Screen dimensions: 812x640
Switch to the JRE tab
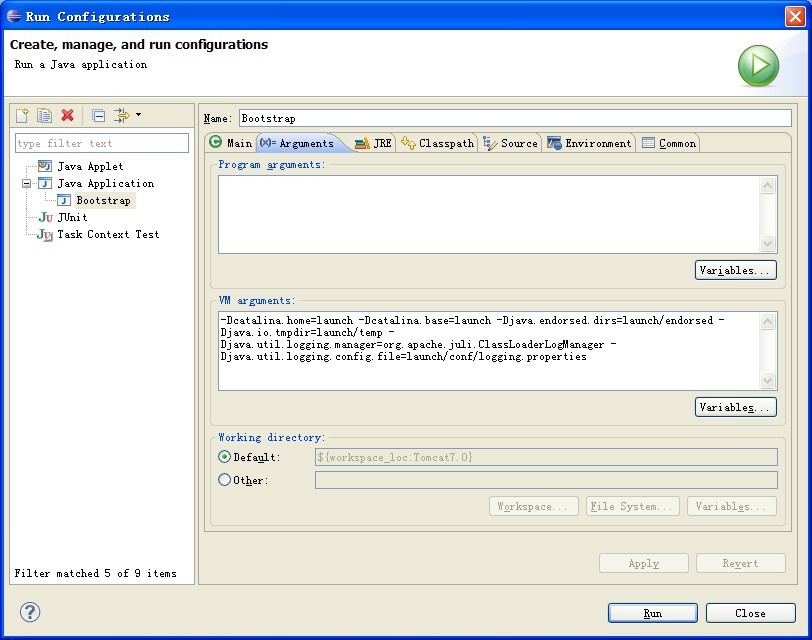tap(373, 143)
